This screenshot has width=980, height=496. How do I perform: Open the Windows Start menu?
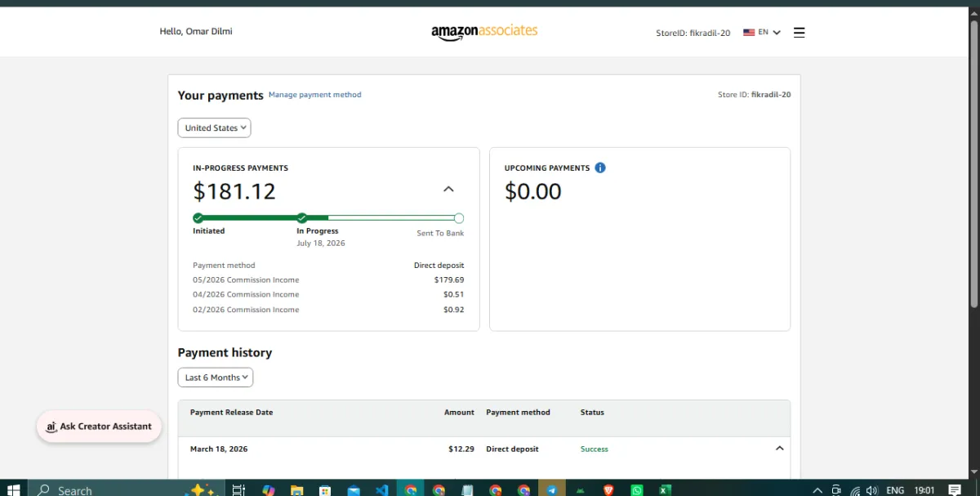click(x=13, y=489)
